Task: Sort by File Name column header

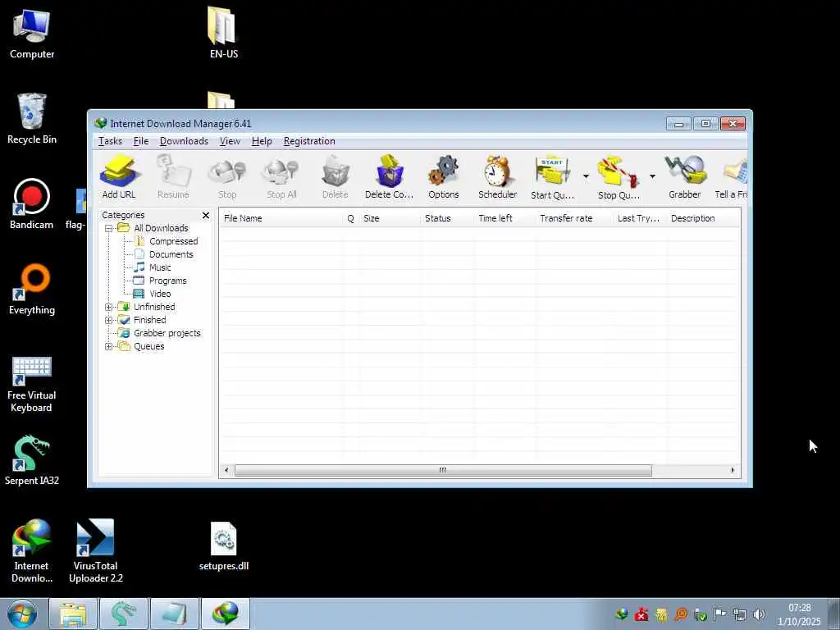Action: (x=281, y=218)
